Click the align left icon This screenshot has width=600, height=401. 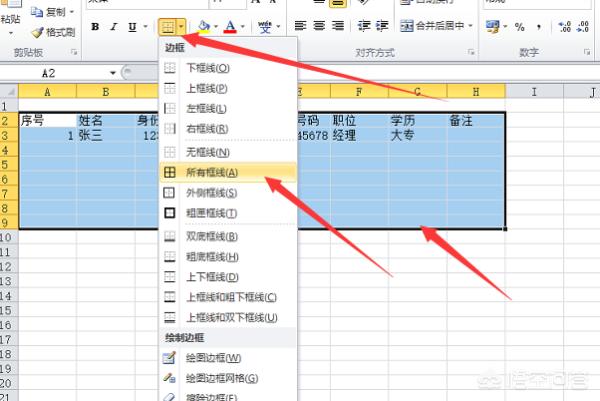(x=300, y=26)
